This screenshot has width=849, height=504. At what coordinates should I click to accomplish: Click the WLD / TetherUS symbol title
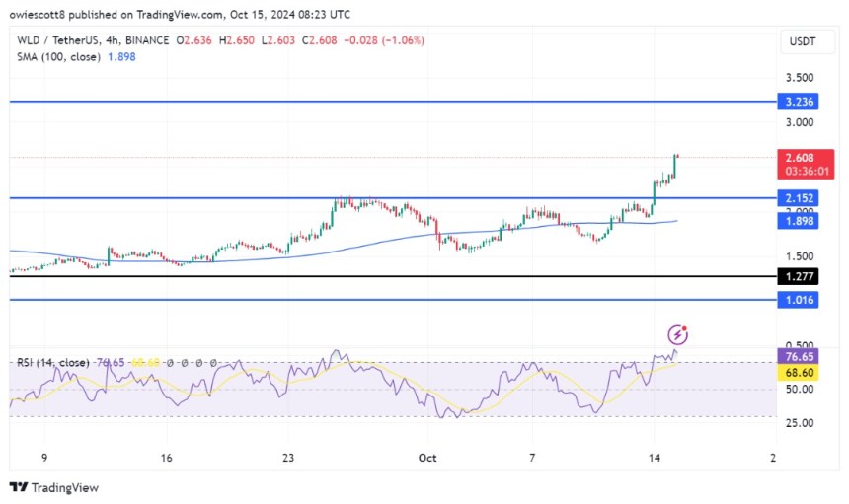click(60, 40)
